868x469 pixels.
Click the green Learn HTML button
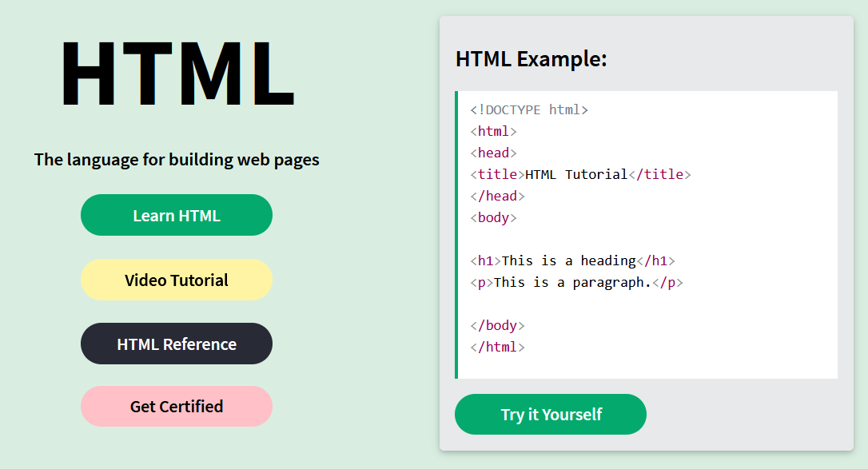177,216
